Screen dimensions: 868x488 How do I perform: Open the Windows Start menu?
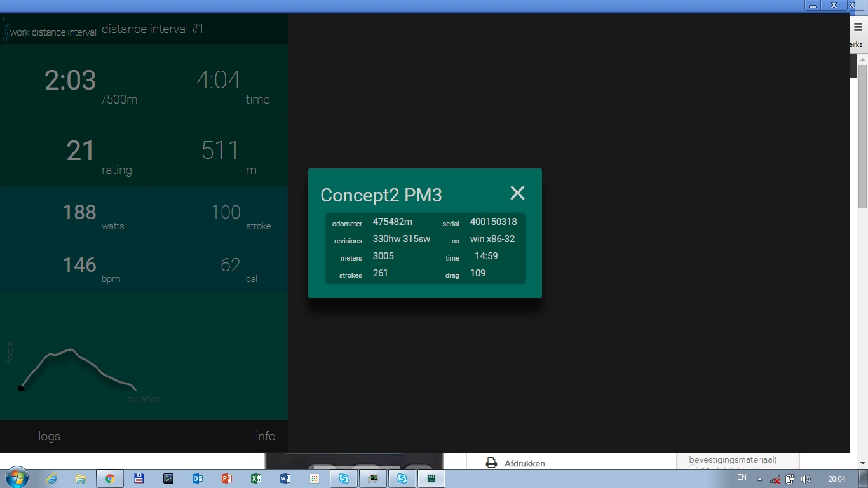coord(17,478)
